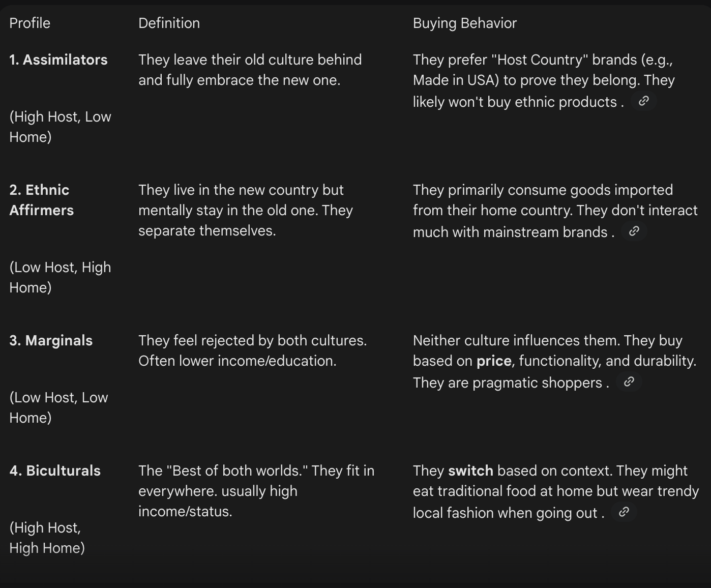This screenshot has width=711, height=588.
Task: Click the '(Low Host, Low Home)' label
Action: point(58,407)
